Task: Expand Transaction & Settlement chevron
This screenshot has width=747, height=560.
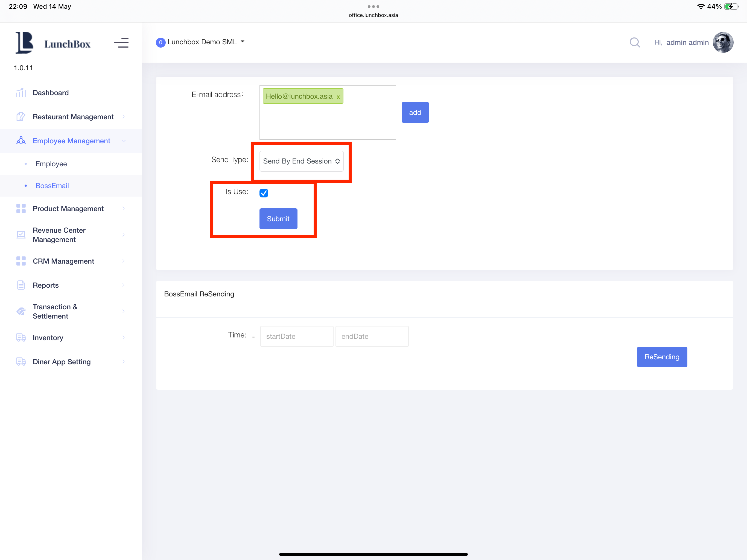Action: click(124, 311)
